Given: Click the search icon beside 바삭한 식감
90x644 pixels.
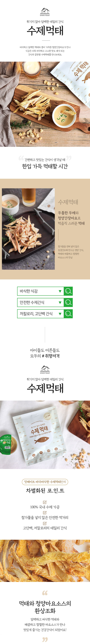Looking at the screenshot, I should [x=68, y=291].
